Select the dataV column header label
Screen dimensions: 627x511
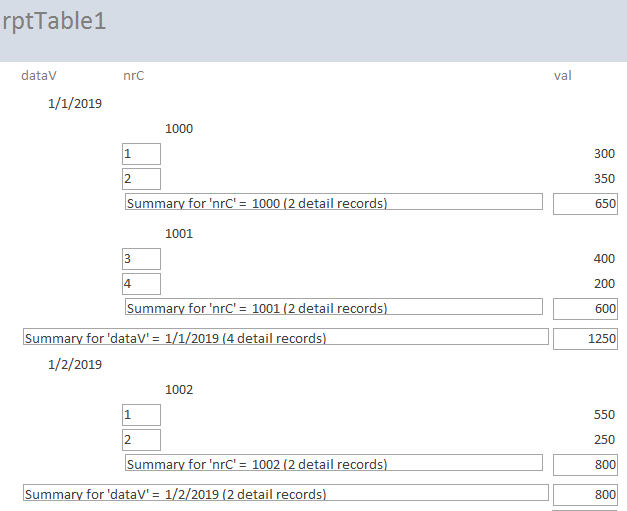(x=39, y=76)
